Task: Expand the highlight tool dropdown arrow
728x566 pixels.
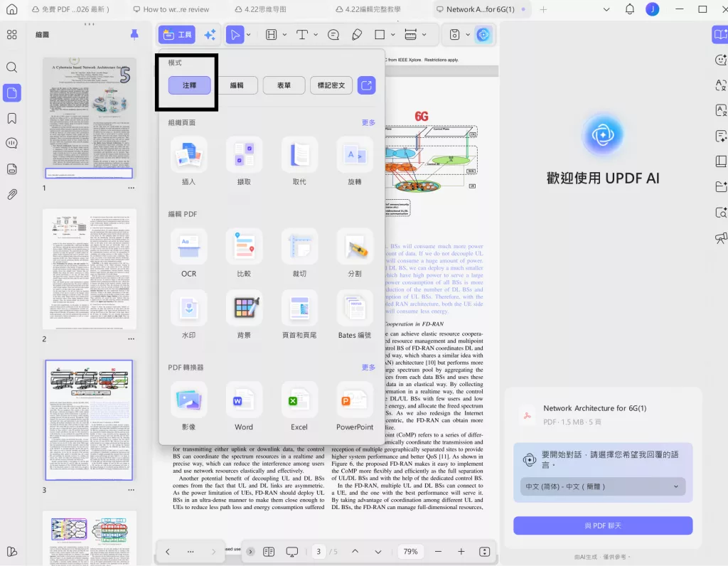Action: coord(284,35)
